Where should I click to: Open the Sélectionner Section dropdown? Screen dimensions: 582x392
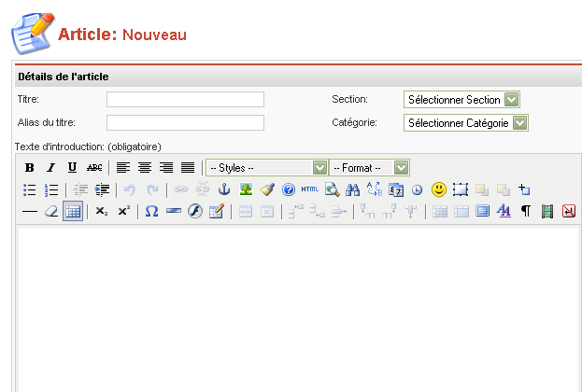point(461,100)
